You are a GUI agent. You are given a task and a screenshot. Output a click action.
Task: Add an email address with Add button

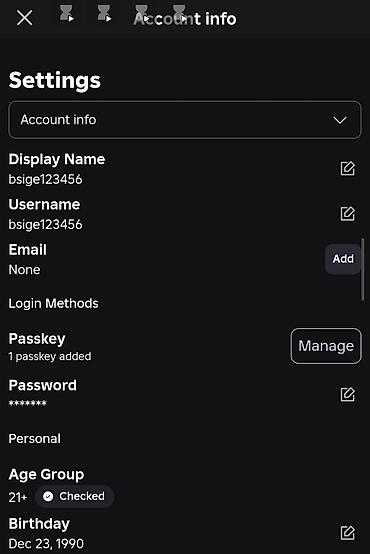point(343,259)
